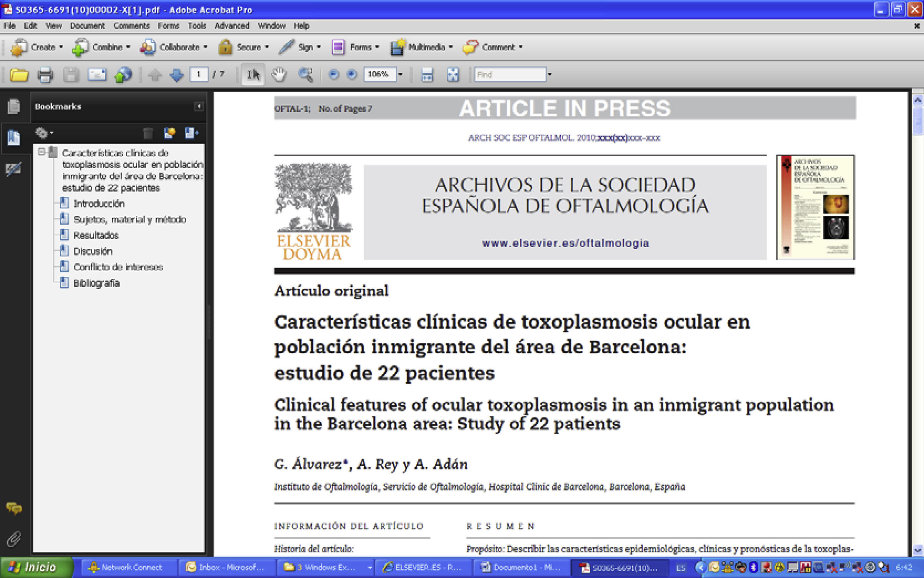Screen dimensions: 924x578
Task: Select the marquee zoom tool
Action: tap(305, 74)
